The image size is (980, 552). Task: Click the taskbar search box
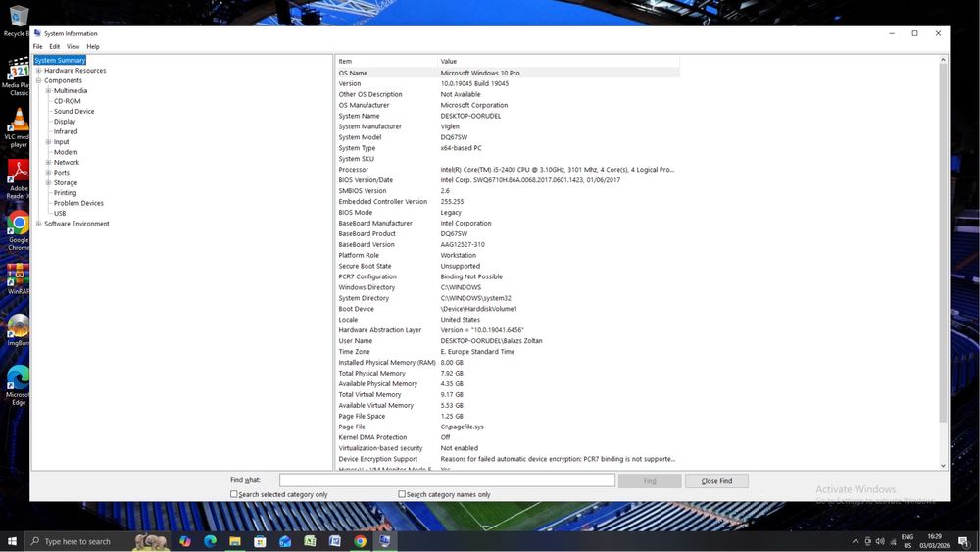[97, 541]
